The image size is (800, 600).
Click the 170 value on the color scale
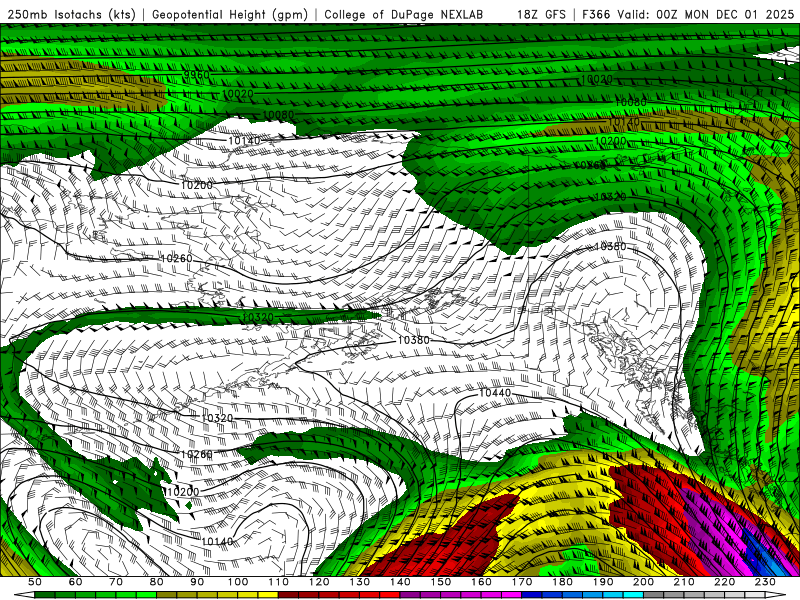tap(522, 582)
